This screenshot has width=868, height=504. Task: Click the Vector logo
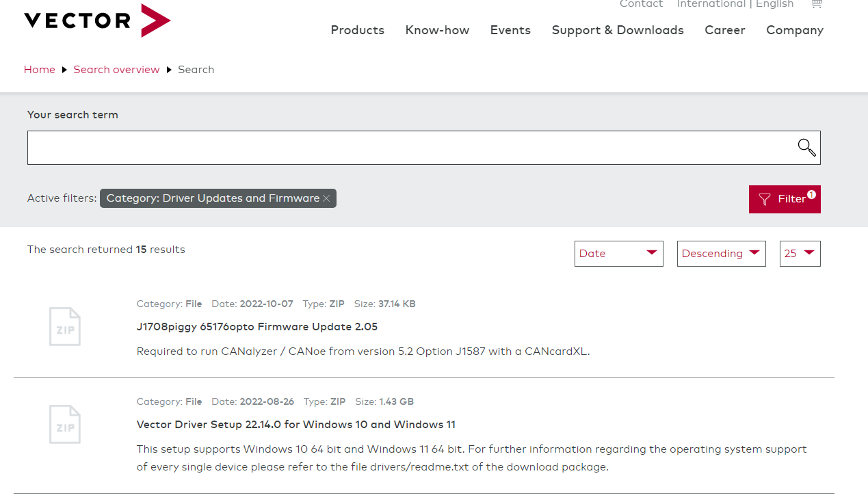tap(97, 21)
